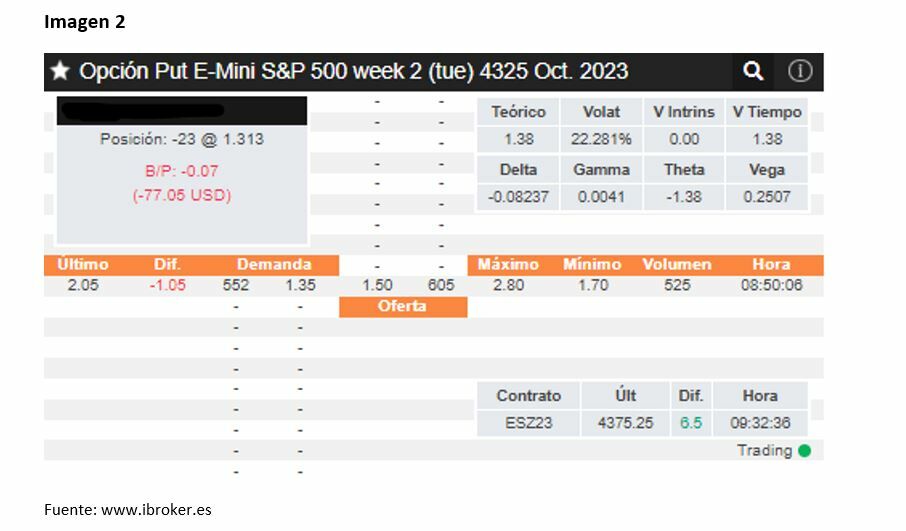Screen dimensions: 906x531
Task: Click the Volat label
Action: [601, 112]
